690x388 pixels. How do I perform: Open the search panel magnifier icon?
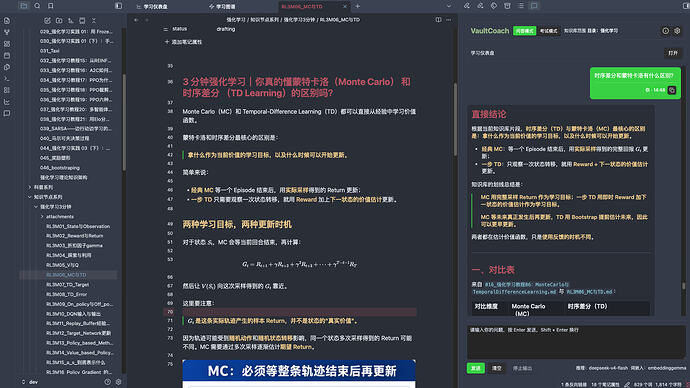click(x=37, y=6)
